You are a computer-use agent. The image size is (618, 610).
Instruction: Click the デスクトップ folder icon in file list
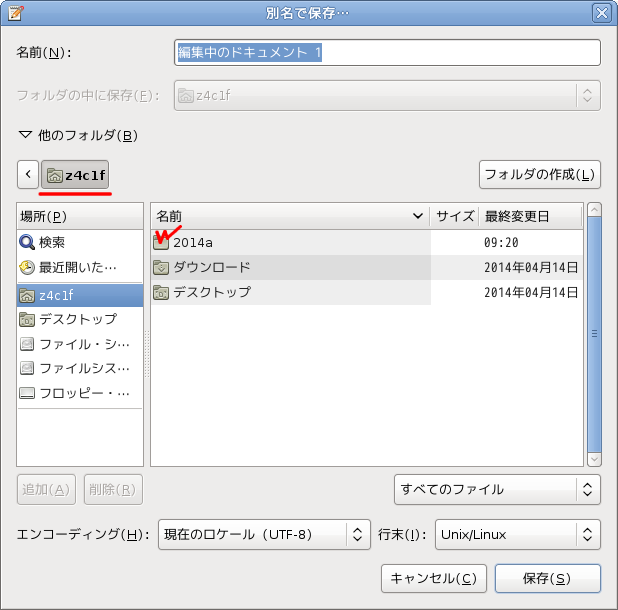pos(161,292)
